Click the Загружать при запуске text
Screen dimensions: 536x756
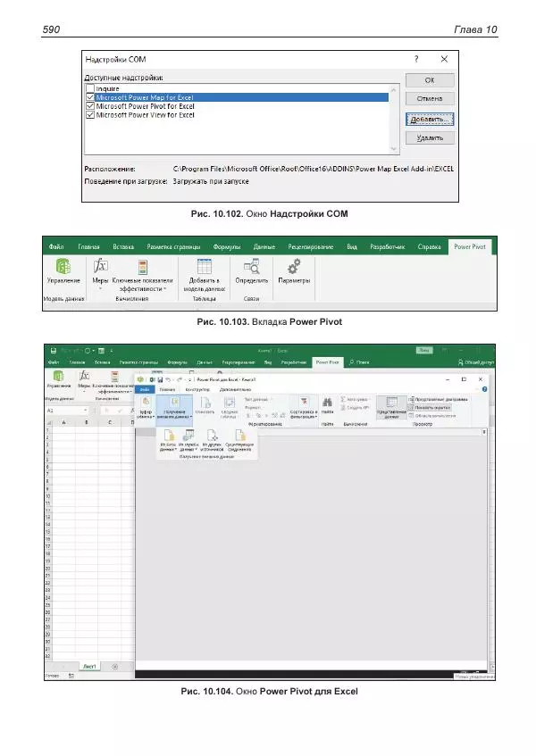point(211,181)
